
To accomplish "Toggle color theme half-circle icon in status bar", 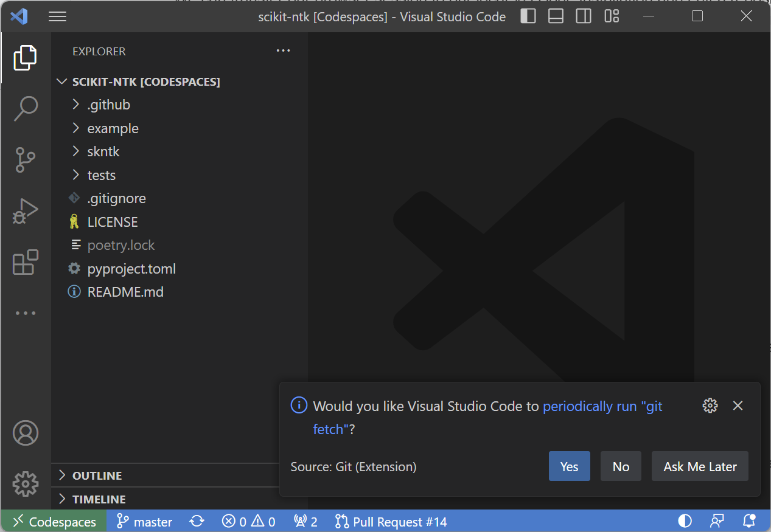I will [685, 521].
